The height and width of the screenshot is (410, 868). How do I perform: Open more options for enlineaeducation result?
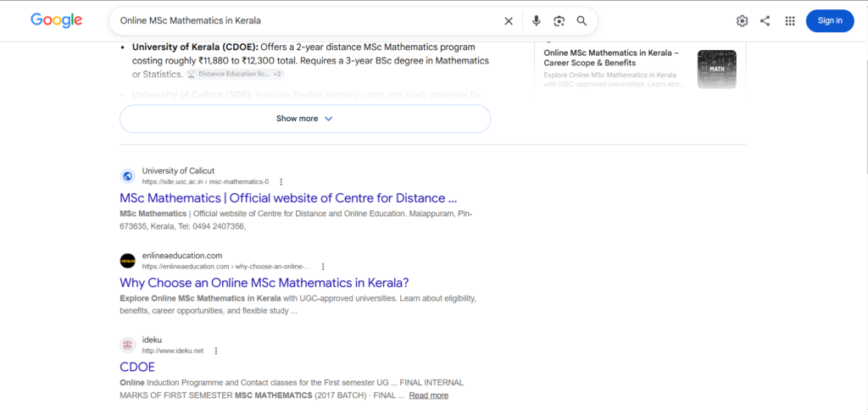click(323, 266)
